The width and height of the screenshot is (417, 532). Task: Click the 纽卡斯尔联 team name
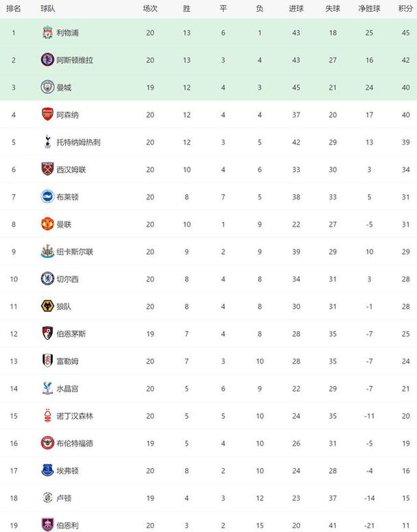[x=75, y=252]
